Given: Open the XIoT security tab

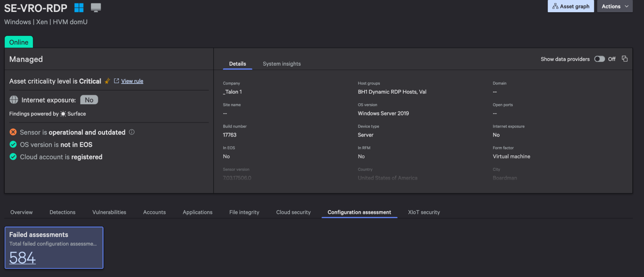Looking at the screenshot, I should [x=424, y=212].
